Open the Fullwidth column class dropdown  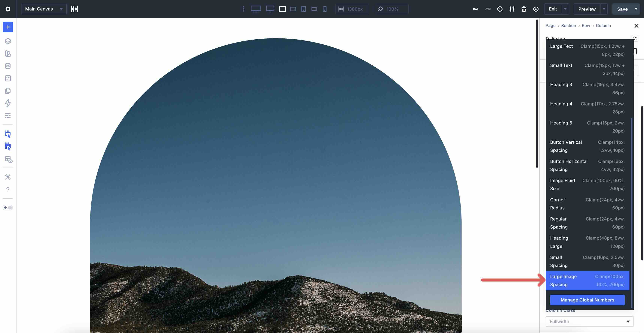pyautogui.click(x=589, y=322)
